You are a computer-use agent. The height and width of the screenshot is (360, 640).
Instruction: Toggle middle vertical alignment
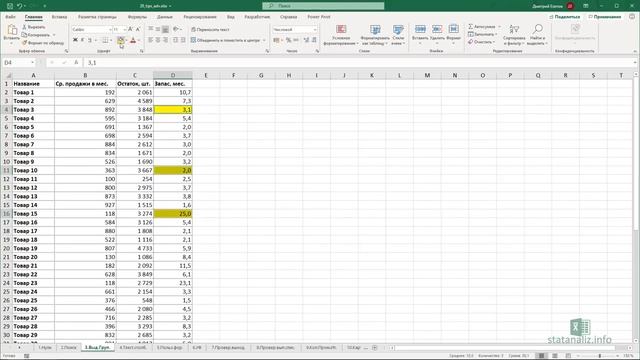pos(158,29)
